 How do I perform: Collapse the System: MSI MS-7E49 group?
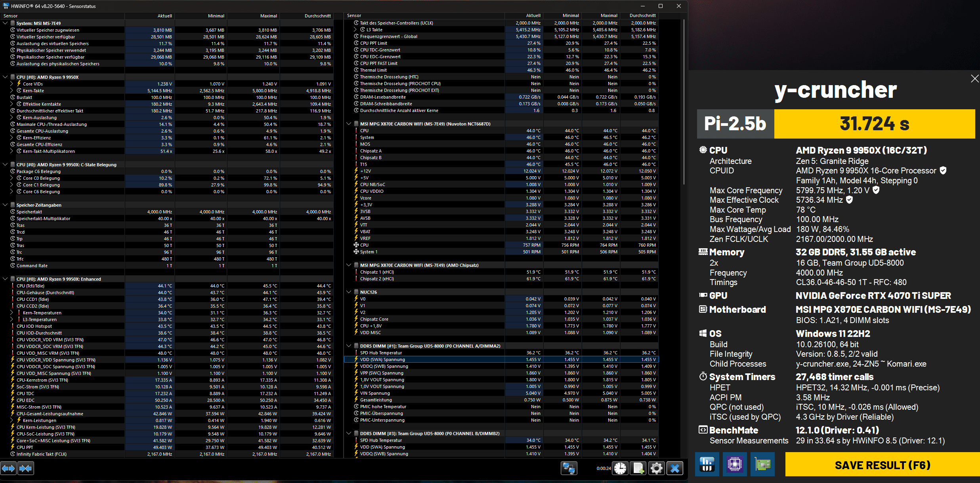tap(5, 23)
